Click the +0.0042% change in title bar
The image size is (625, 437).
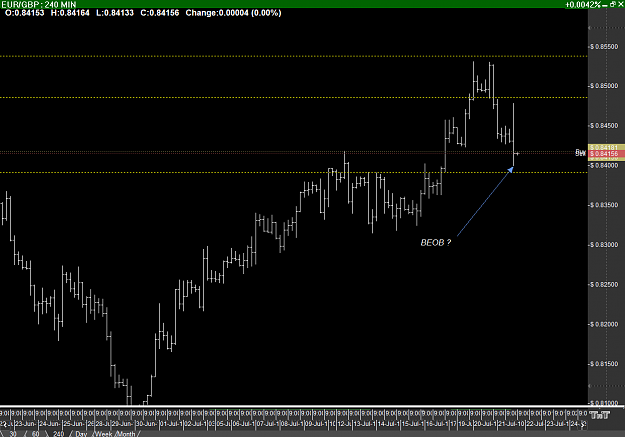(583, 4)
